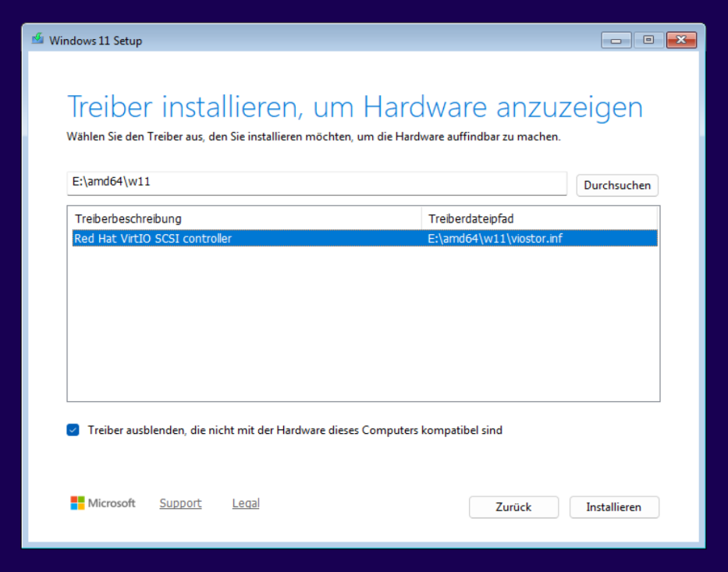Screen dimensions: 728x572
Task: Click the E:\amd64\w11\viostor.inf path cell
Action: pyautogui.click(x=495, y=239)
